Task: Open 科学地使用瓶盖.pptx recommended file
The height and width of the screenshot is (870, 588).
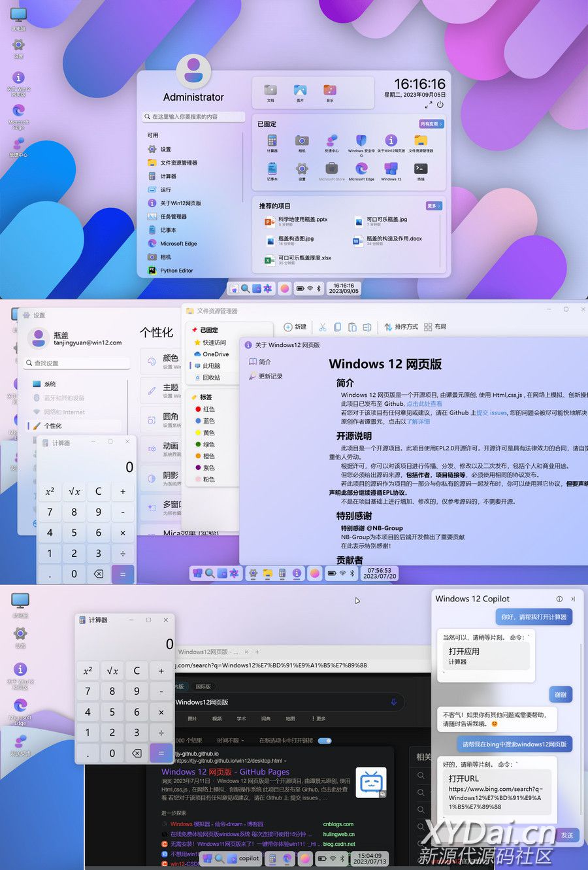Action: 302,220
